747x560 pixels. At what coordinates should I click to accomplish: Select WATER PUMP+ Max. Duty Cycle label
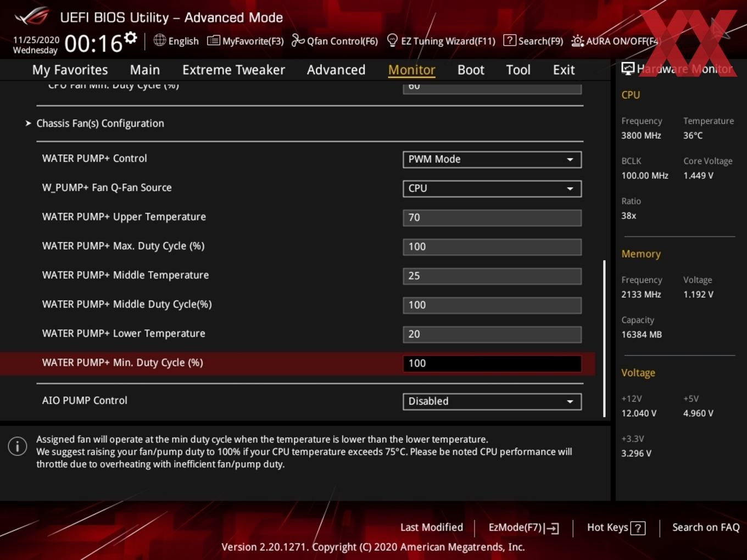(124, 245)
